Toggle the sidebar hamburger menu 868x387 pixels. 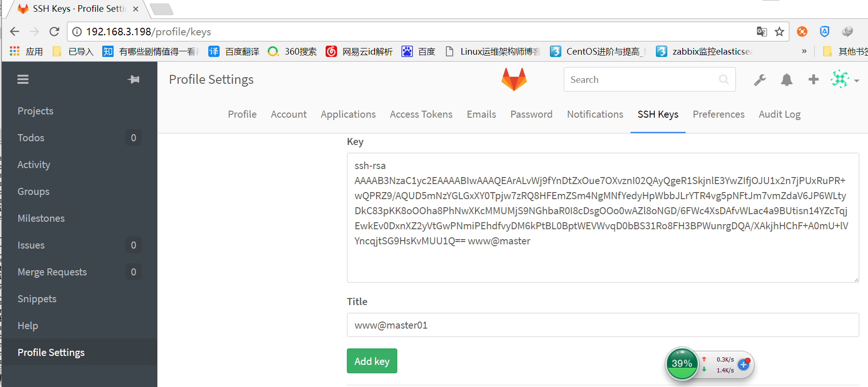coord(23,80)
